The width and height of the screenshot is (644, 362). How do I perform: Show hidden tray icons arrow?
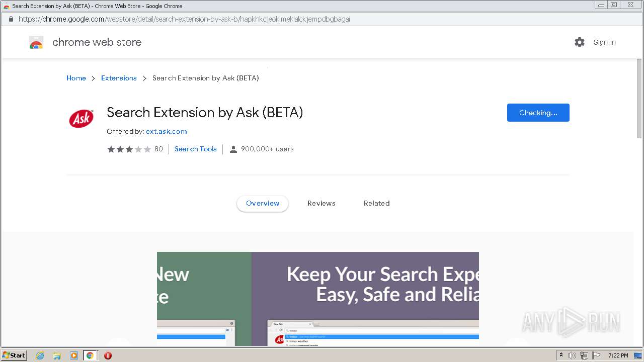[x=561, y=355]
